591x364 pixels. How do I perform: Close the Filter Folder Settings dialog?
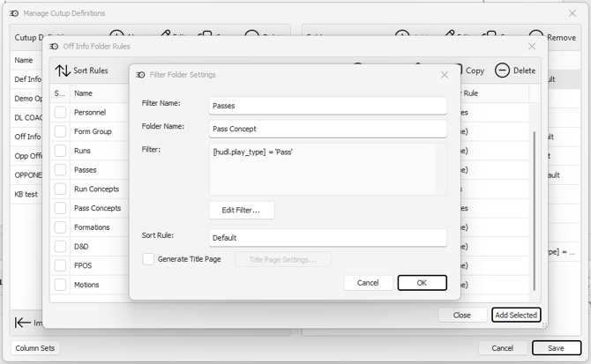(x=445, y=75)
